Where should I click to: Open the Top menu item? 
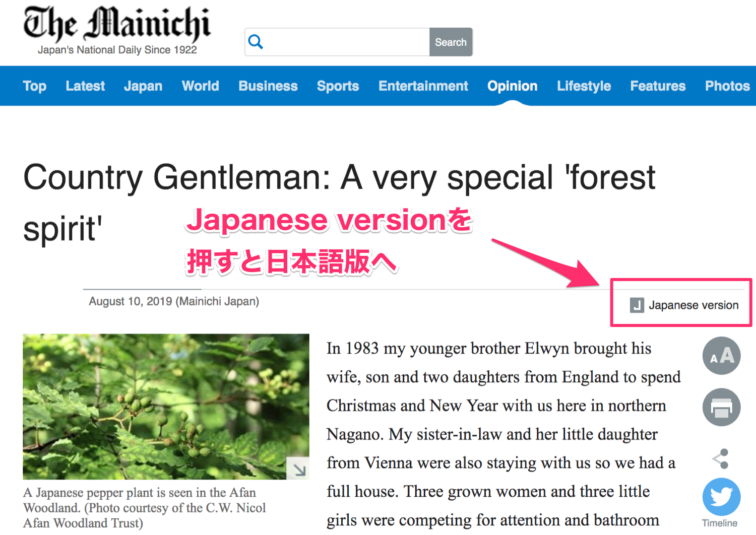pyautogui.click(x=35, y=86)
